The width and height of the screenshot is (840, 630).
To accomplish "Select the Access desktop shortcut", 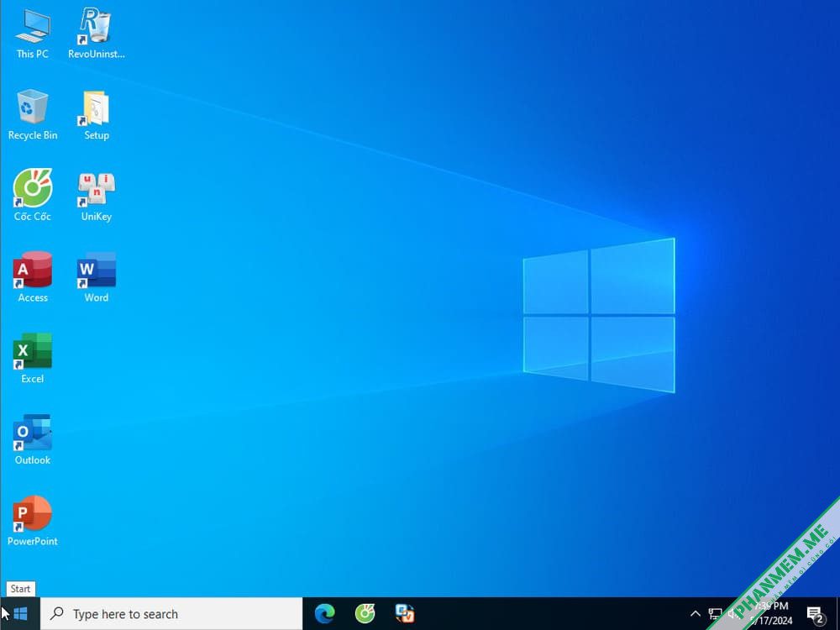I will 32,277.
